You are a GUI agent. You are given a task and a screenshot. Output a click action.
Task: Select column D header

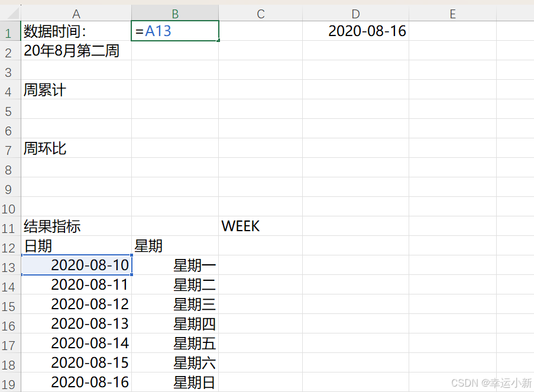(x=355, y=14)
